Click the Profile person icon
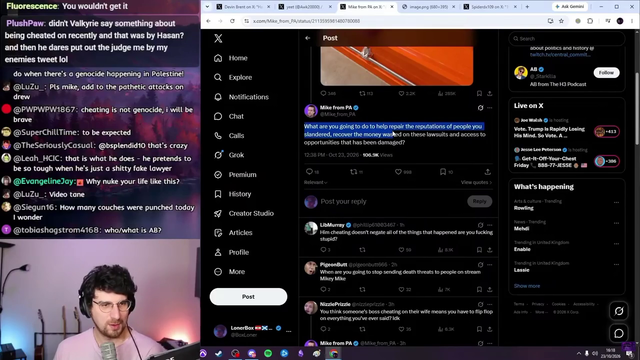This screenshot has width=640, height=360. click(x=218, y=252)
